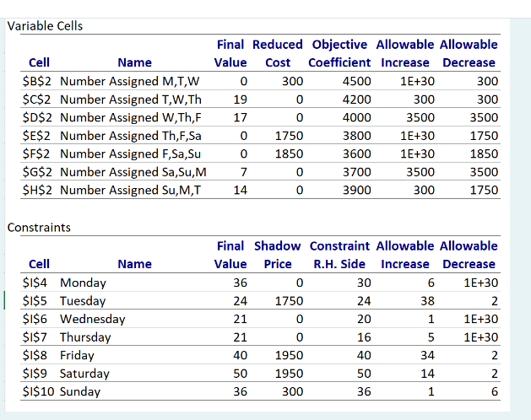This screenshot has width=531, height=420.
Task: Select 'Number Assigned F,Sa,Su' name
Action: click(130, 153)
